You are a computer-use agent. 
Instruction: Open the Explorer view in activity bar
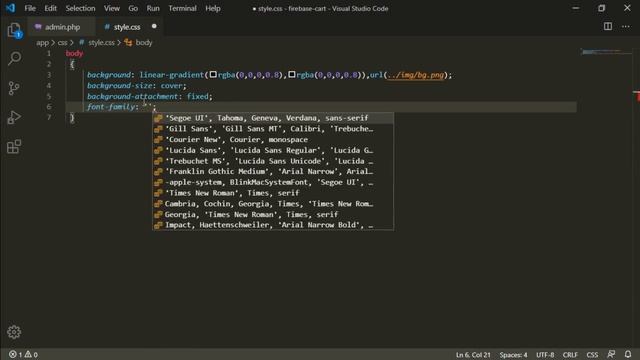14,30
